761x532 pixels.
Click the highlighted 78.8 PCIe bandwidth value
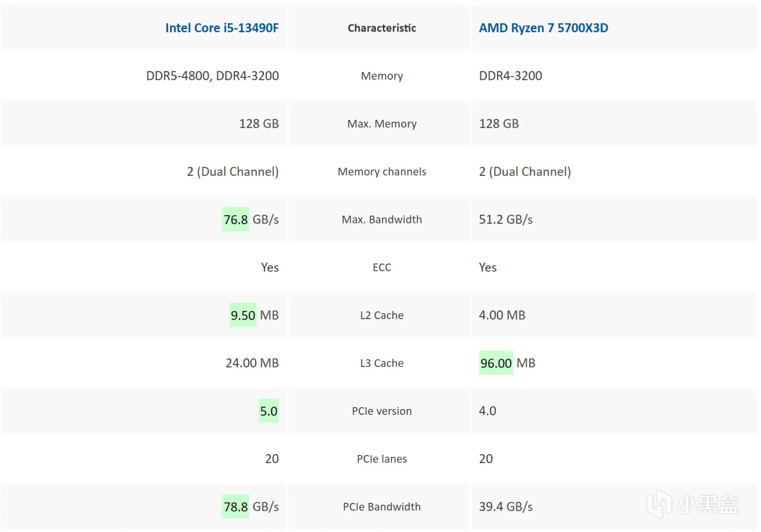(235, 506)
